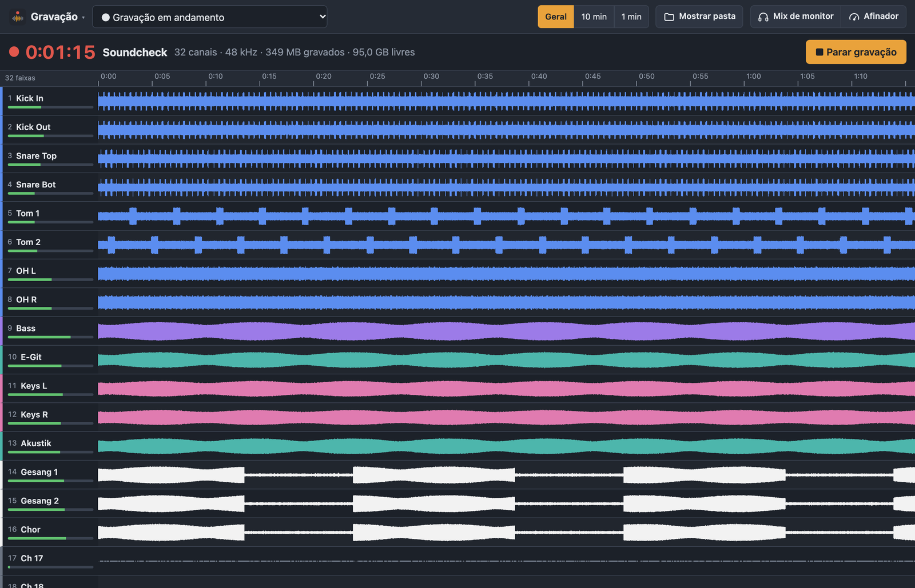915x588 pixels.
Task: Click the Soundcheck session name
Action: [x=135, y=52]
